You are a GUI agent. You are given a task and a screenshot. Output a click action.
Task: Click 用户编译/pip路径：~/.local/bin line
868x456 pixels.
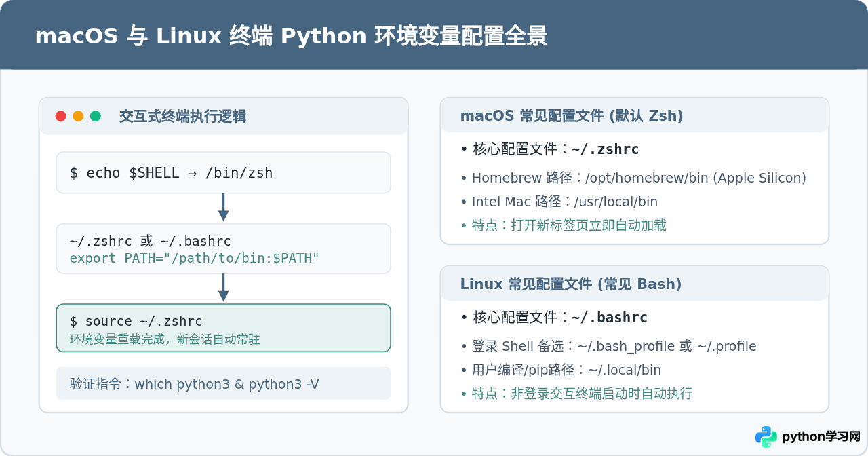pos(560,370)
